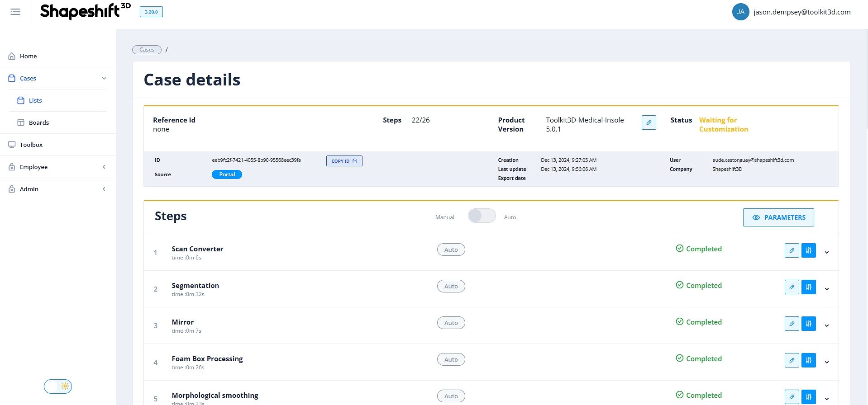Open parameter sliders icon for Foam Box Processing

(x=808, y=360)
